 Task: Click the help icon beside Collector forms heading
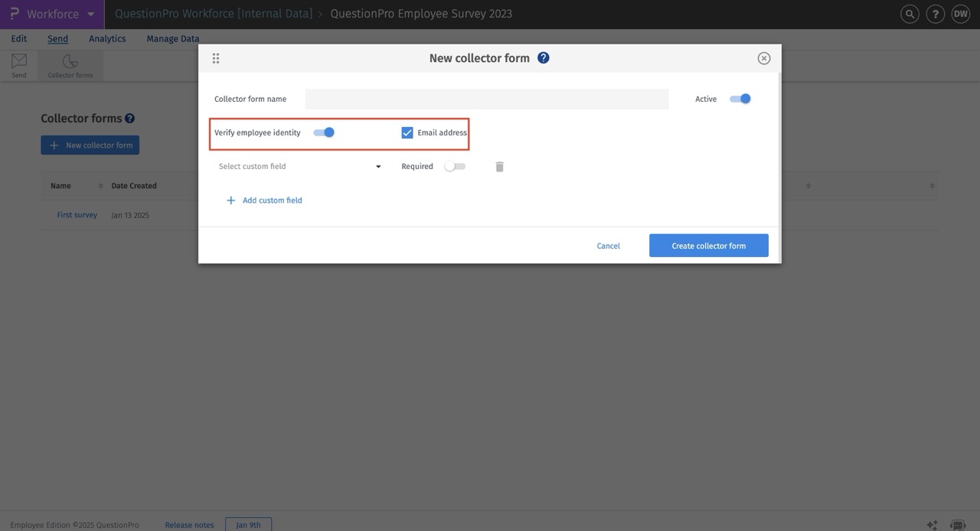point(130,119)
